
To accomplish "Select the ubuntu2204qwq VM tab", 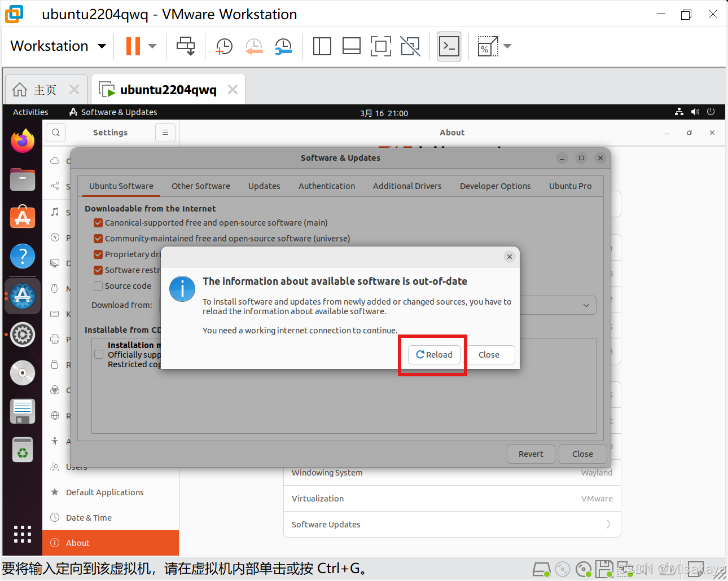I will pyautogui.click(x=168, y=90).
